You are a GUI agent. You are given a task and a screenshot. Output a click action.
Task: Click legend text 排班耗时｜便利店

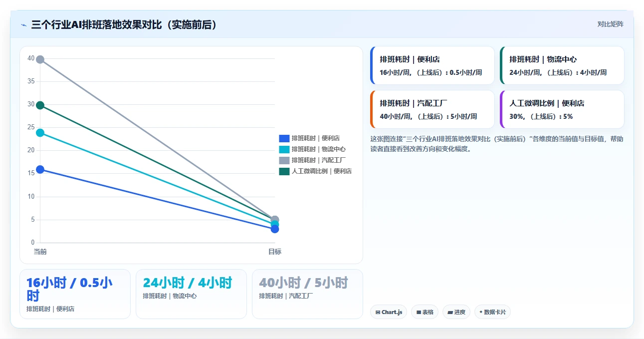315,138
